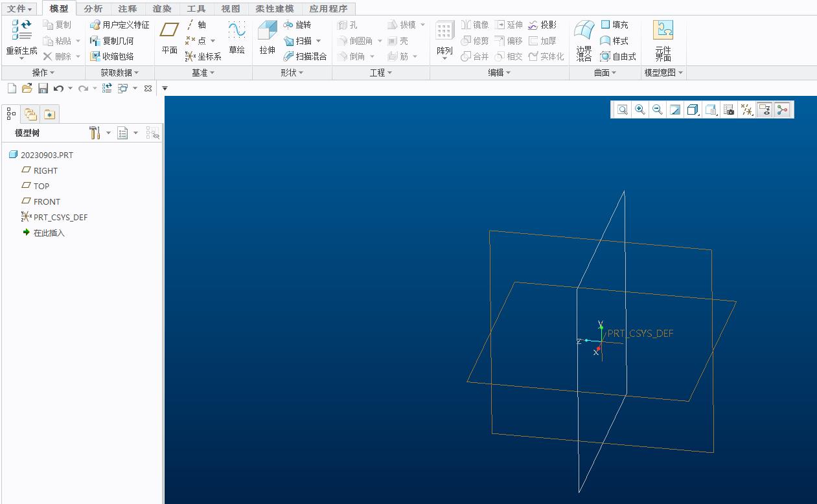
Task: Open the 应用程序 (Applications) tab
Action: [x=328, y=8]
